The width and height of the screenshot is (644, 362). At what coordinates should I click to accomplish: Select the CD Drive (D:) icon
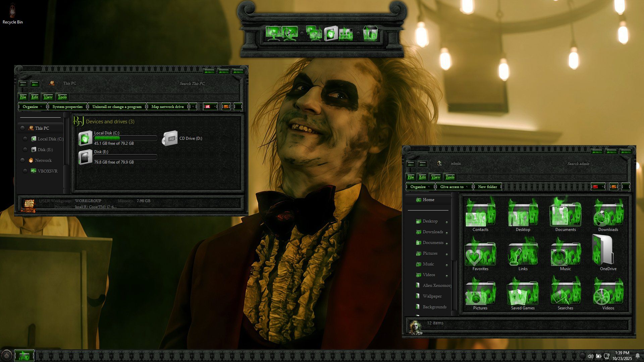(x=170, y=138)
